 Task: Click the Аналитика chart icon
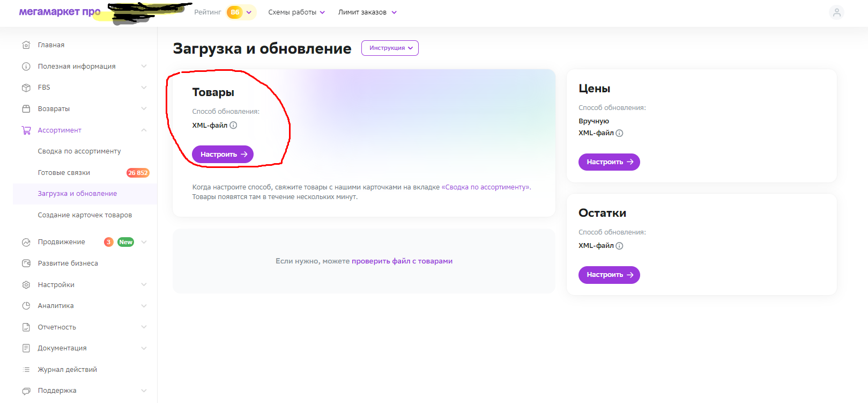point(26,306)
